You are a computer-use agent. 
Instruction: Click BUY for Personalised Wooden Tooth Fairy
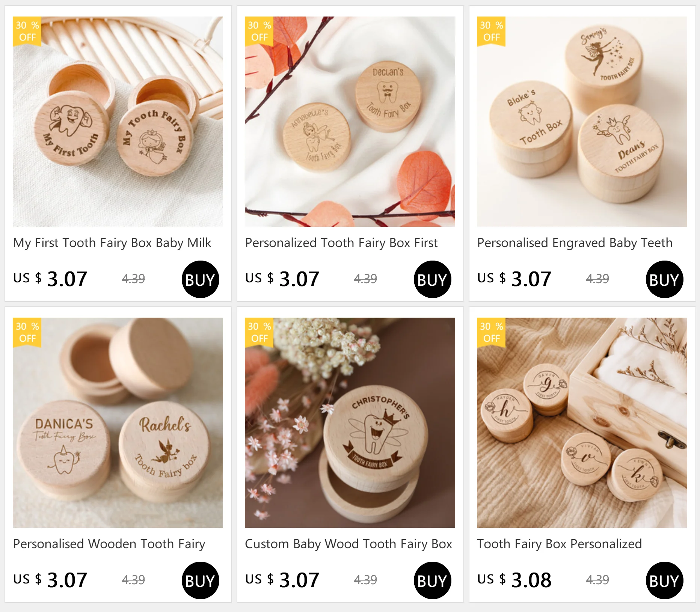[x=200, y=580]
